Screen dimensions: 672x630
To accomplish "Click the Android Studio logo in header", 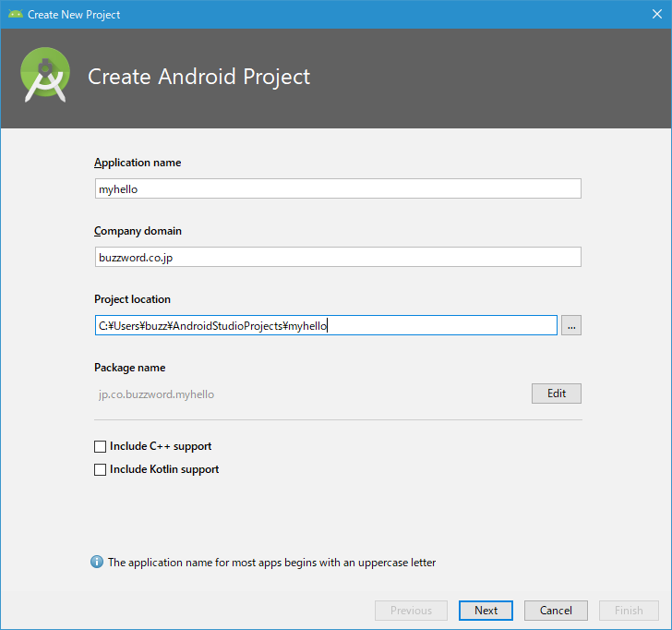I will 45,75.
